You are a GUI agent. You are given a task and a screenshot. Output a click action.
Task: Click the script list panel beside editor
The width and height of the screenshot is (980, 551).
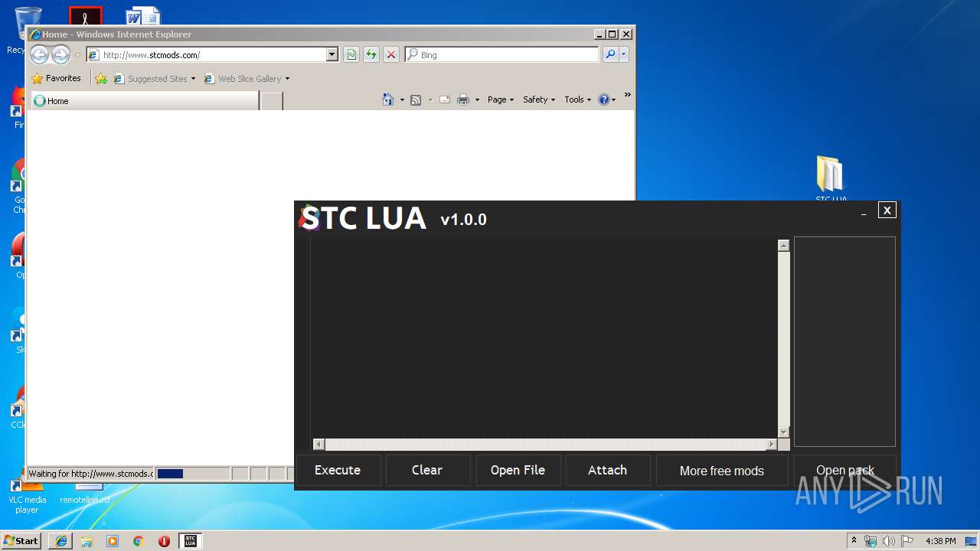click(844, 341)
